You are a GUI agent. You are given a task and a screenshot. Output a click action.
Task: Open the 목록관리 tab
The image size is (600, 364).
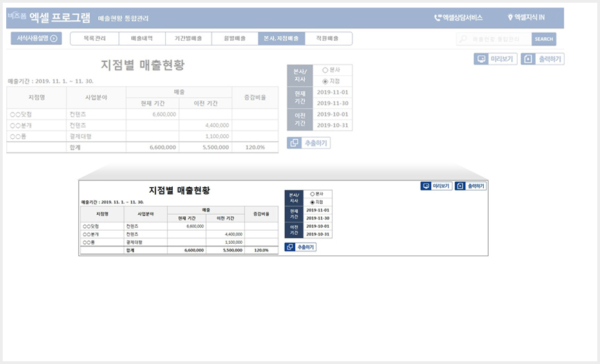tap(95, 39)
